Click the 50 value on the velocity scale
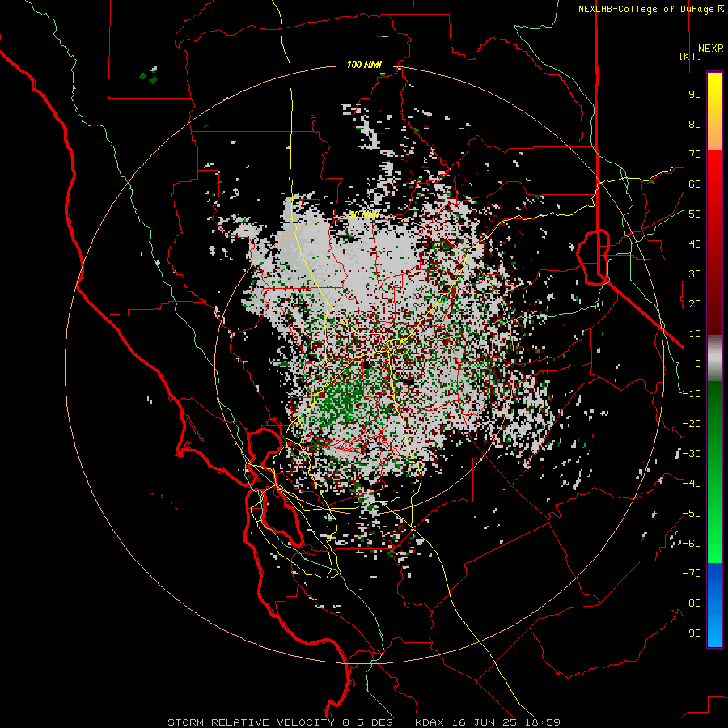The image size is (728, 728). click(x=695, y=214)
